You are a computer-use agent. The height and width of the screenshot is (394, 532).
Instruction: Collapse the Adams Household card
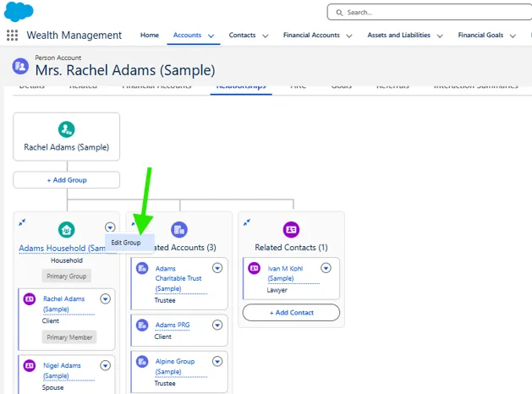point(23,222)
